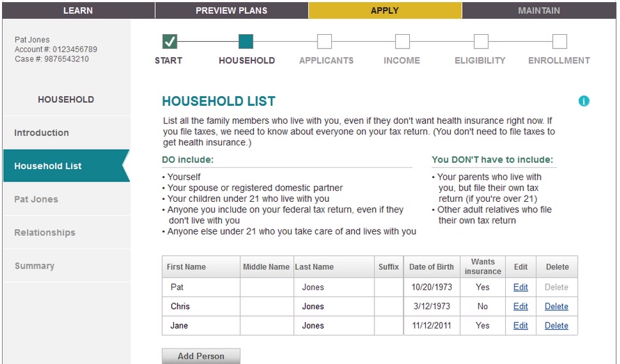Screen dimensions: 620x364
Task: Click the INCOME step label
Action: 402,61
